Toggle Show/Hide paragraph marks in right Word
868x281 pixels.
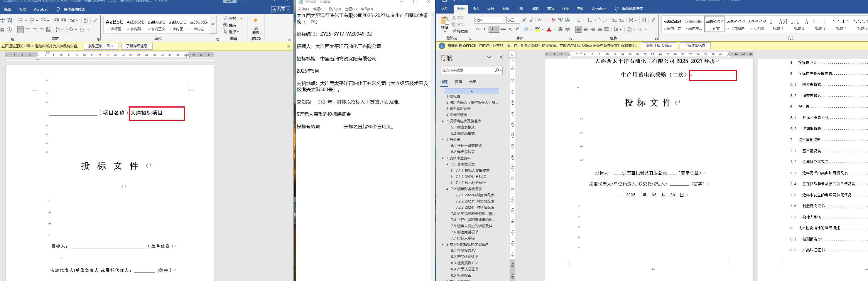(x=653, y=20)
